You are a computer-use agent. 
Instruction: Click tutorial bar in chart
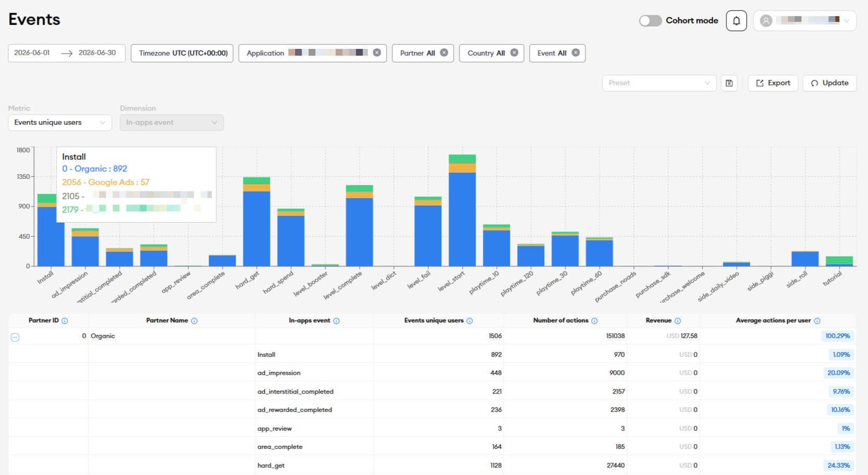(839, 261)
